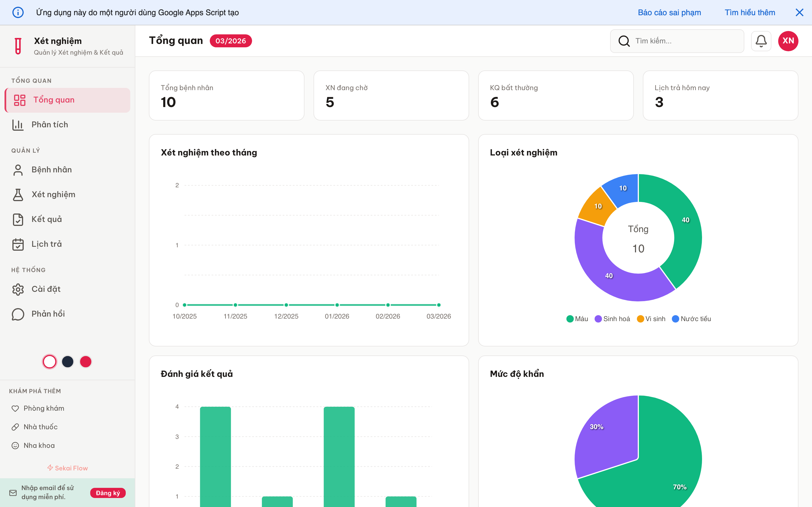This screenshot has width=812, height=507.
Task: Open Phản hồi chat bubble icon
Action: click(18, 314)
